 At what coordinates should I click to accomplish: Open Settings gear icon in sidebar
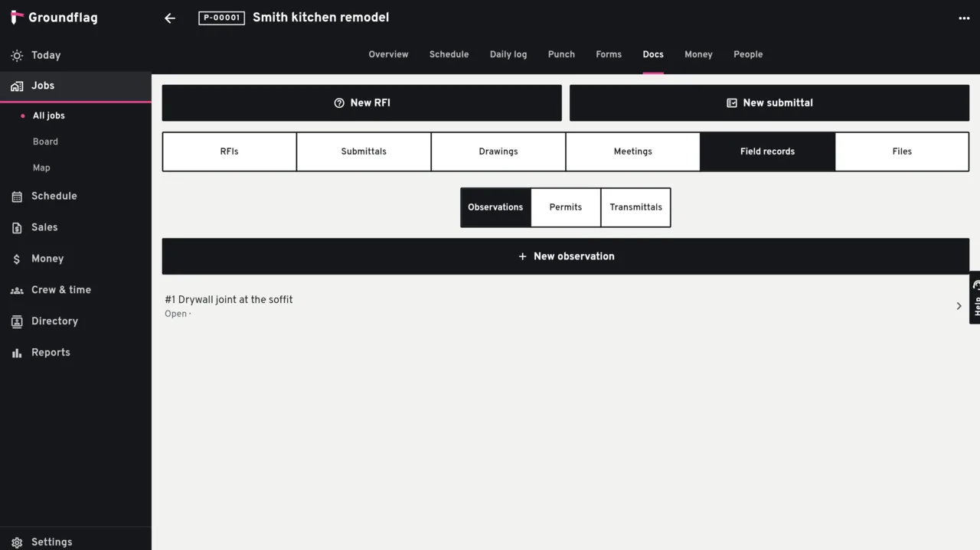(x=17, y=542)
